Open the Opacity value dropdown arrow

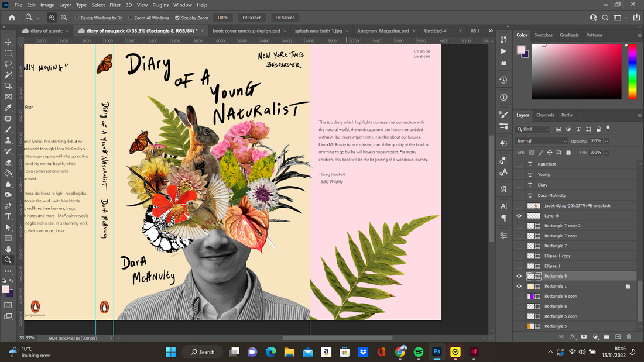coord(606,141)
